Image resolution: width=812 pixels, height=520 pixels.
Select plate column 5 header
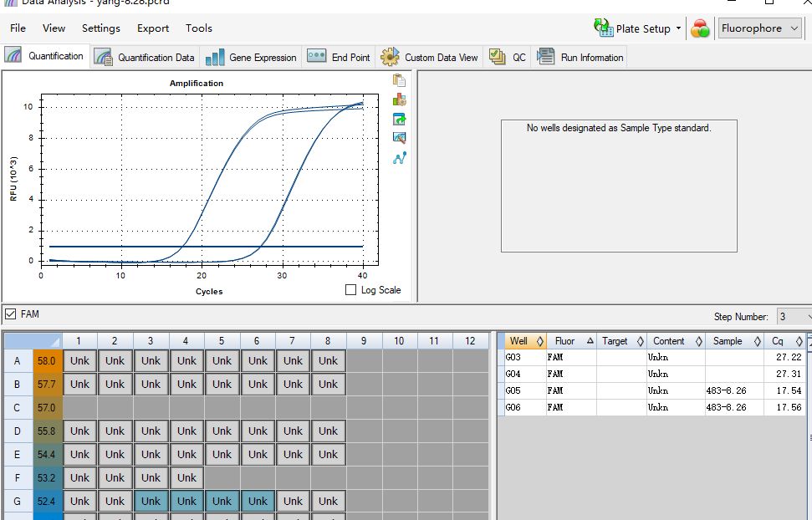[222, 341]
